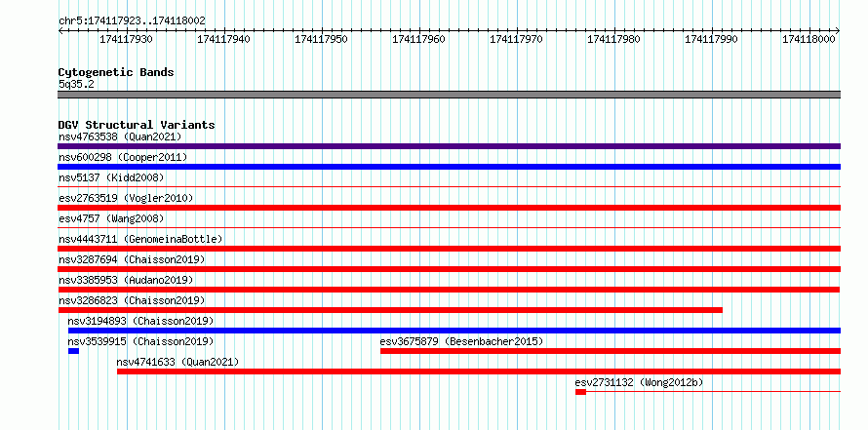Click ruler position 174117930
868x430 pixels.
pos(126,39)
